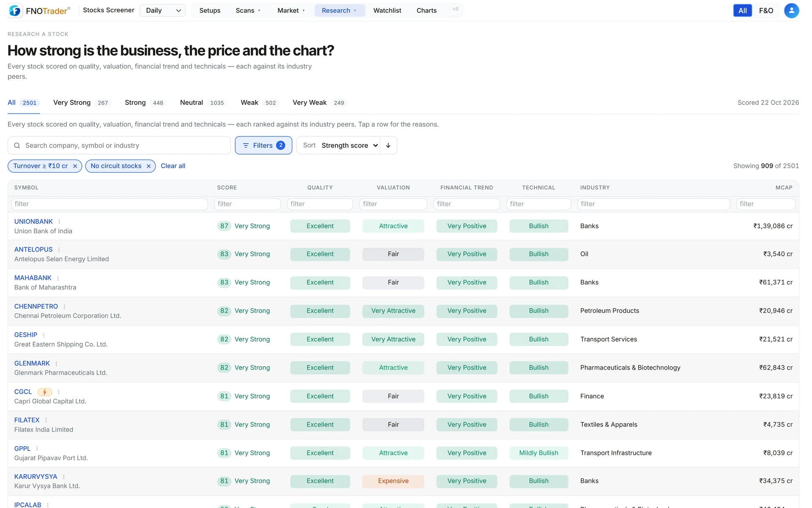Screen dimensions: 812x508
Task: Focus the Financial Trend filter box
Action: (467, 204)
